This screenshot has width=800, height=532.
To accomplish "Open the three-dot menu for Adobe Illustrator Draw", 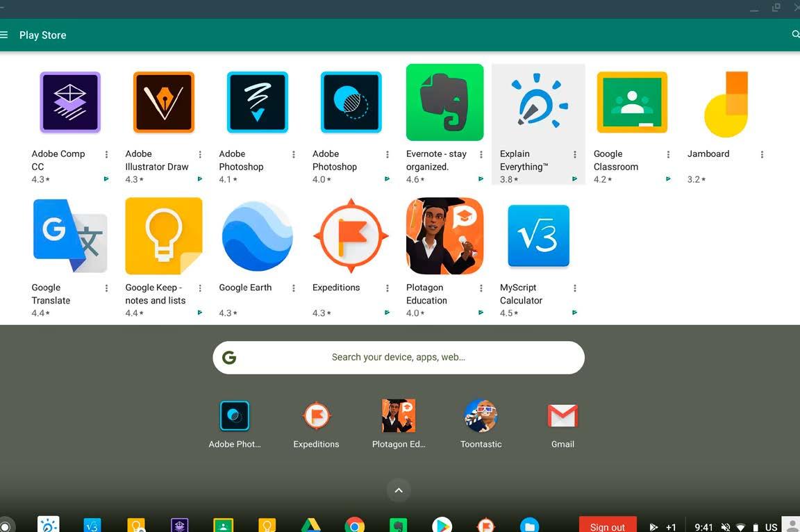I will (x=200, y=154).
